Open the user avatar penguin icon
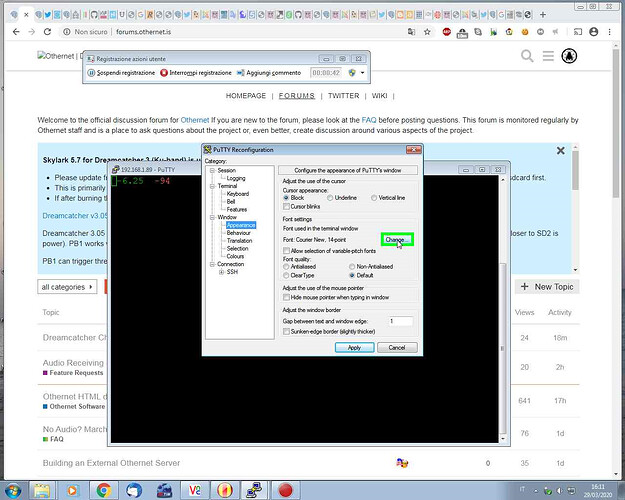The image size is (625, 500). (569, 56)
